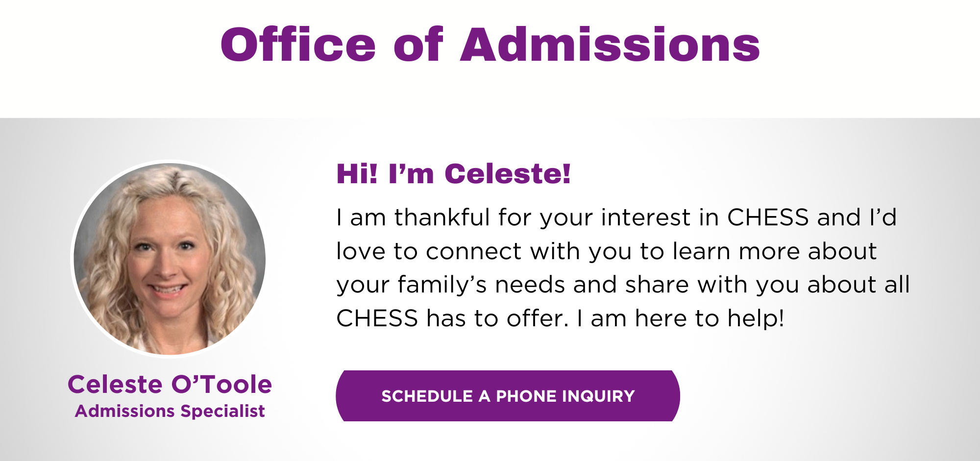Click the line beginning I am thankful
The image size is (980, 461).
616,218
